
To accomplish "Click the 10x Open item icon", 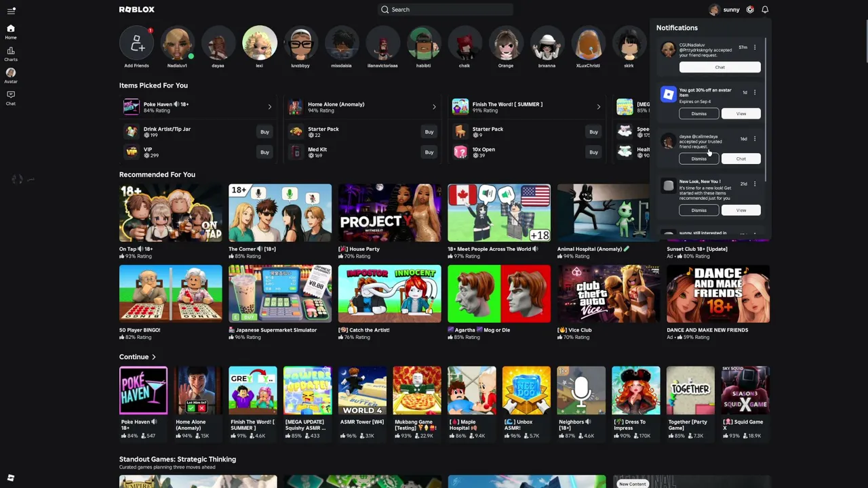I will pos(460,152).
